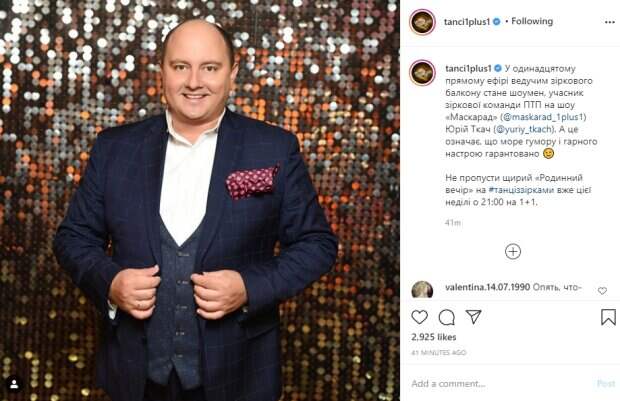
Task: Toggle the Following status button
Action: click(532, 21)
